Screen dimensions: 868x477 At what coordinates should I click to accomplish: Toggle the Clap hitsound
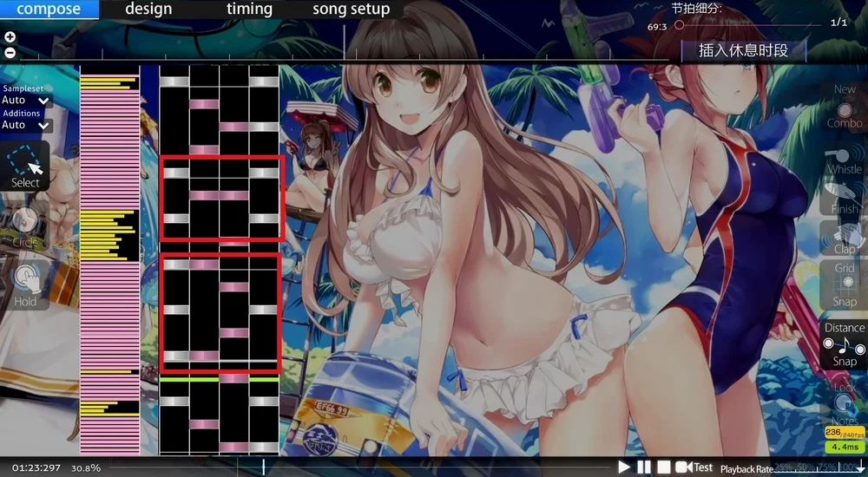tap(845, 238)
